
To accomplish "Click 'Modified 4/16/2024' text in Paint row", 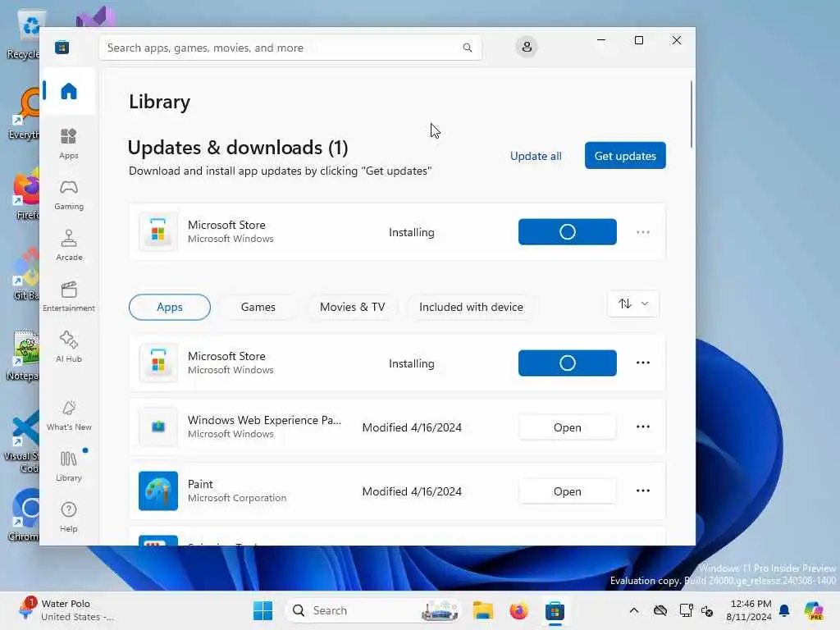I will 412,491.
